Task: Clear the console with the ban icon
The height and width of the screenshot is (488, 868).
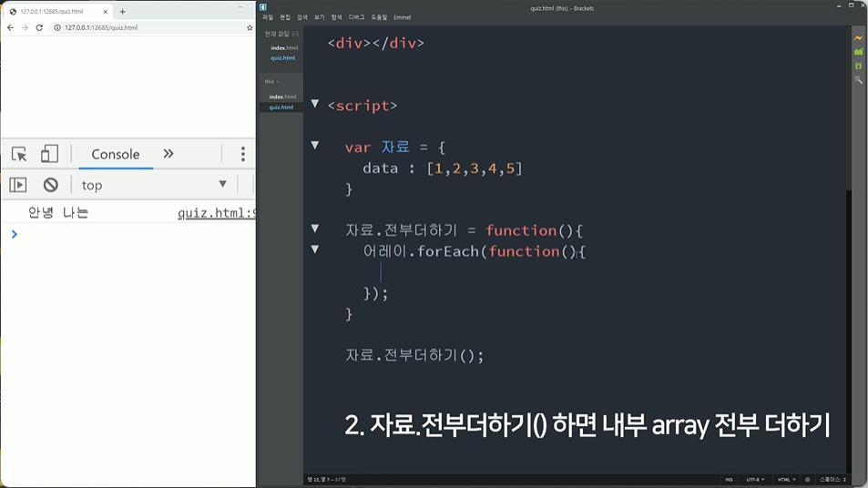Action: pyautogui.click(x=50, y=185)
